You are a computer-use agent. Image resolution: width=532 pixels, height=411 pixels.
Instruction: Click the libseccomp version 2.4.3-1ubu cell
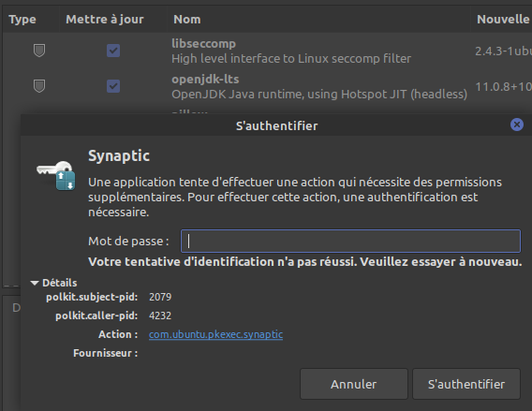point(503,51)
